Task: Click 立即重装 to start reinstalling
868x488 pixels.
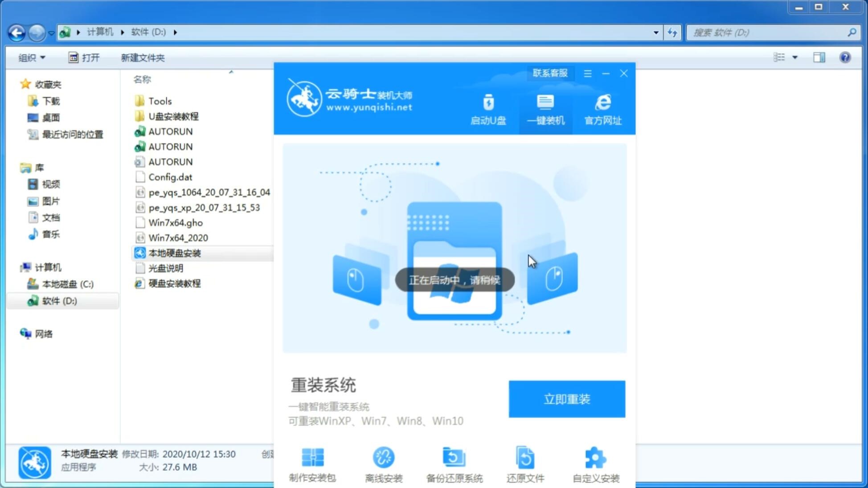Action: [x=567, y=399]
